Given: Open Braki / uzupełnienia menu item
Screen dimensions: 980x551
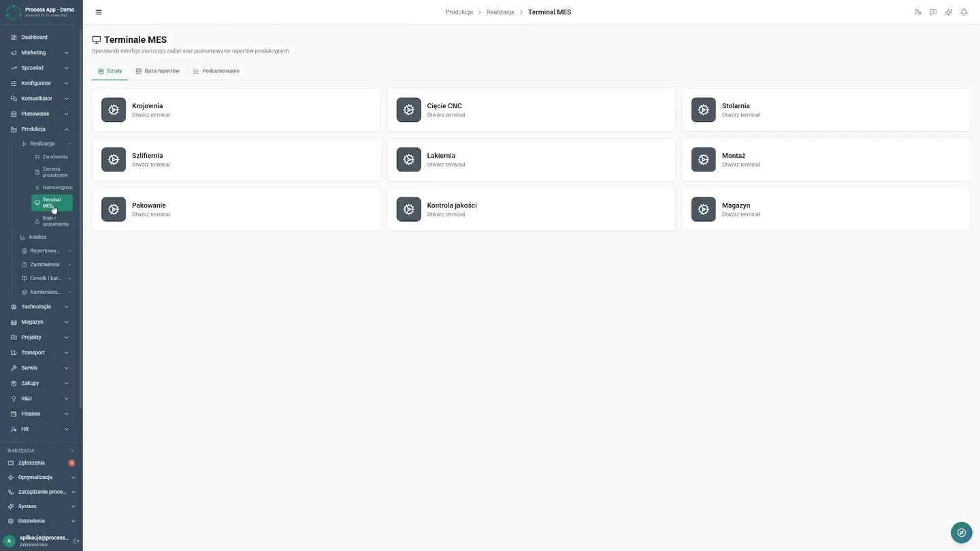Looking at the screenshot, I should click(x=52, y=221).
